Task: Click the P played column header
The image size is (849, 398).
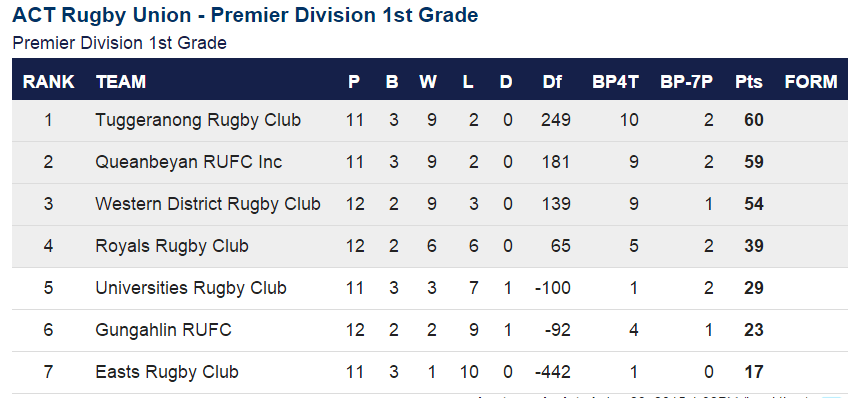Action: (354, 82)
